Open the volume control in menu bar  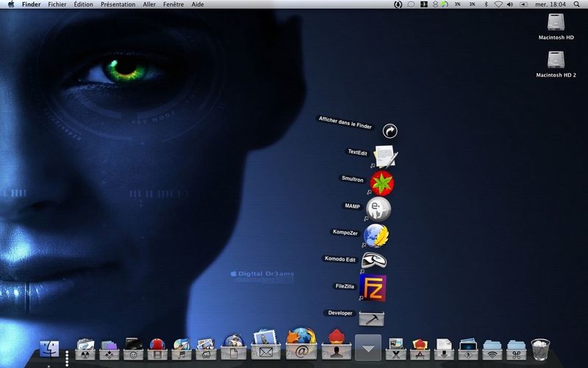(509, 4)
